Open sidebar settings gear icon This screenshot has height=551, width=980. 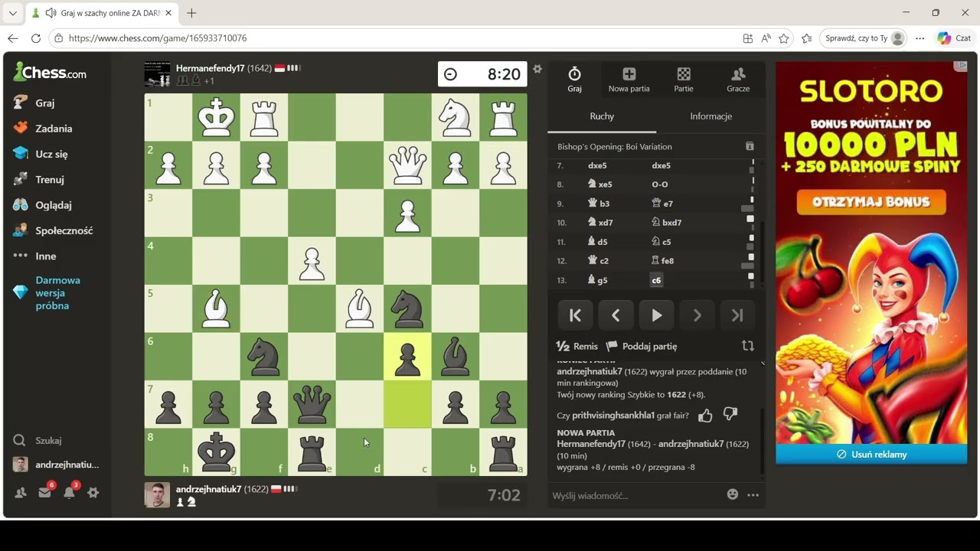[x=93, y=493]
